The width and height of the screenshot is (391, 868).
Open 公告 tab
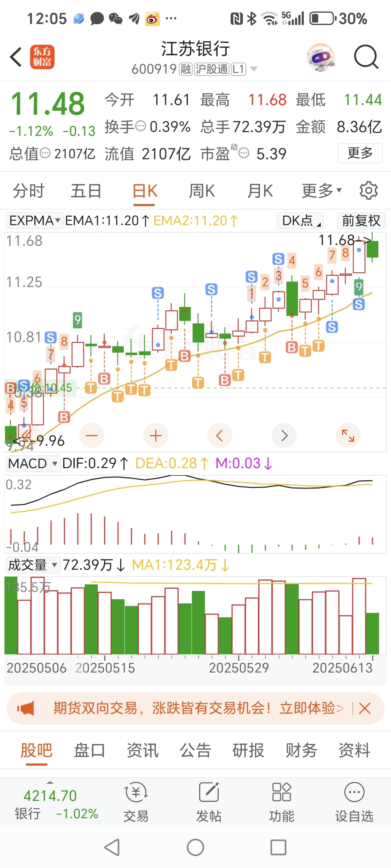click(x=195, y=750)
